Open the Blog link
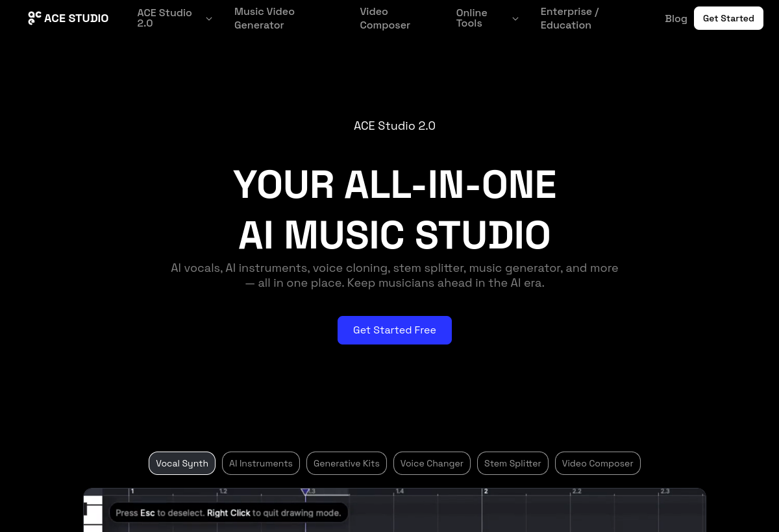 676,18
